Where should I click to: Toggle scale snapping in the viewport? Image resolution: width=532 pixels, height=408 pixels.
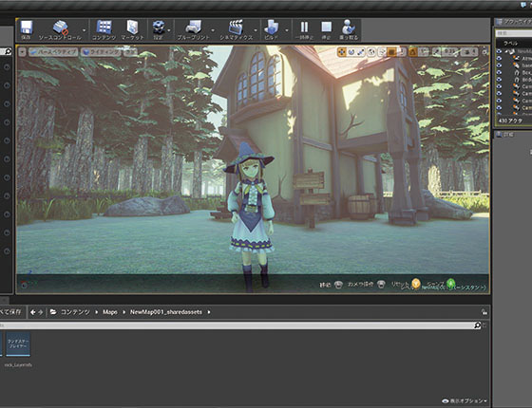coord(437,52)
